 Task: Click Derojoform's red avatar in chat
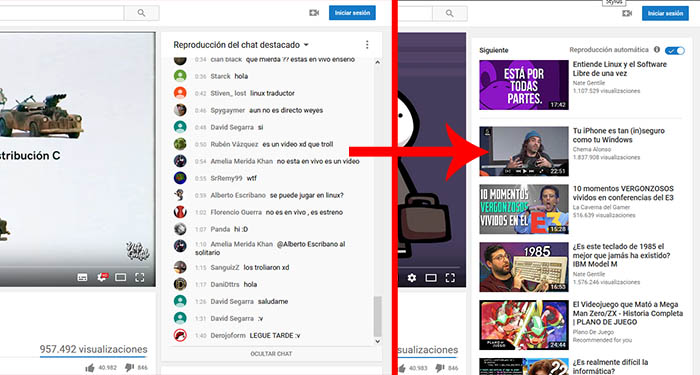coord(180,335)
